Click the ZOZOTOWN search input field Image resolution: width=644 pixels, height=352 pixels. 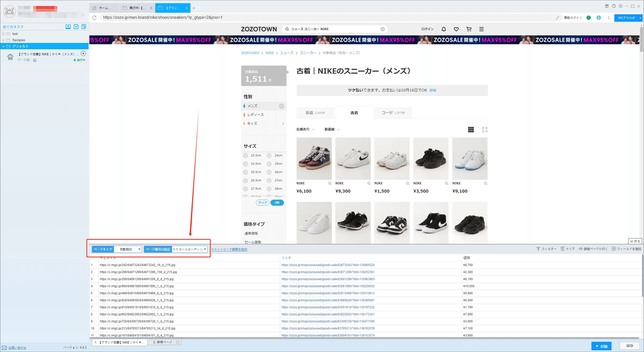point(334,29)
